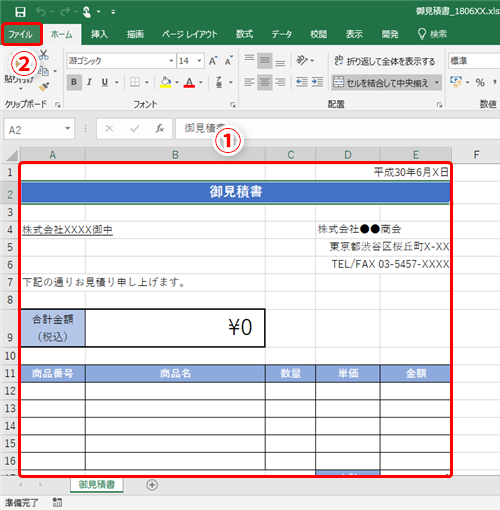Click the ¥0 total amount cell
Screen dimensions: 500x510
click(x=175, y=328)
